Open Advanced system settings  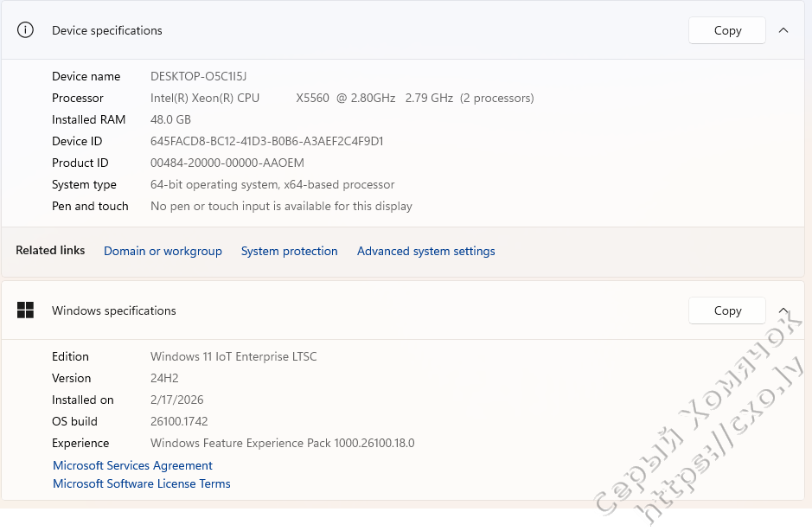(x=425, y=251)
